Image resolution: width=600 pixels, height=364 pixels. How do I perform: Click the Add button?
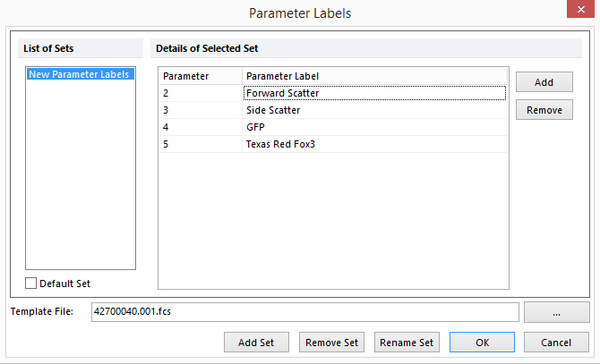pos(544,81)
